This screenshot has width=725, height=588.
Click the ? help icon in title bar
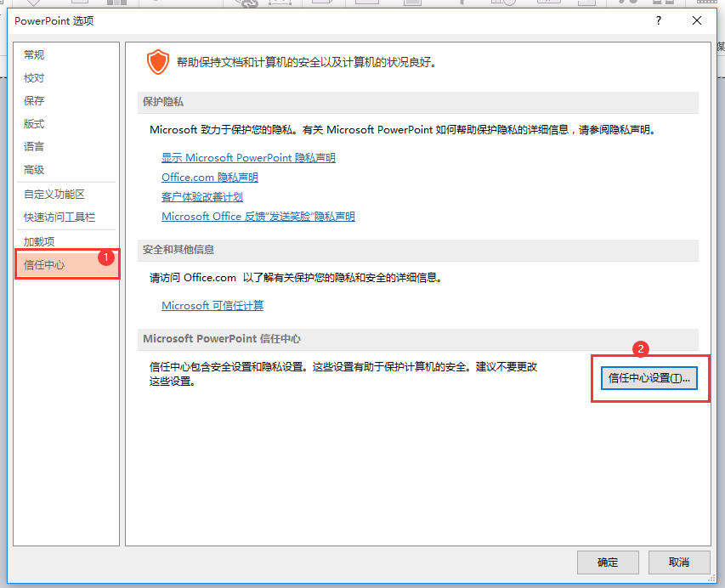(659, 20)
